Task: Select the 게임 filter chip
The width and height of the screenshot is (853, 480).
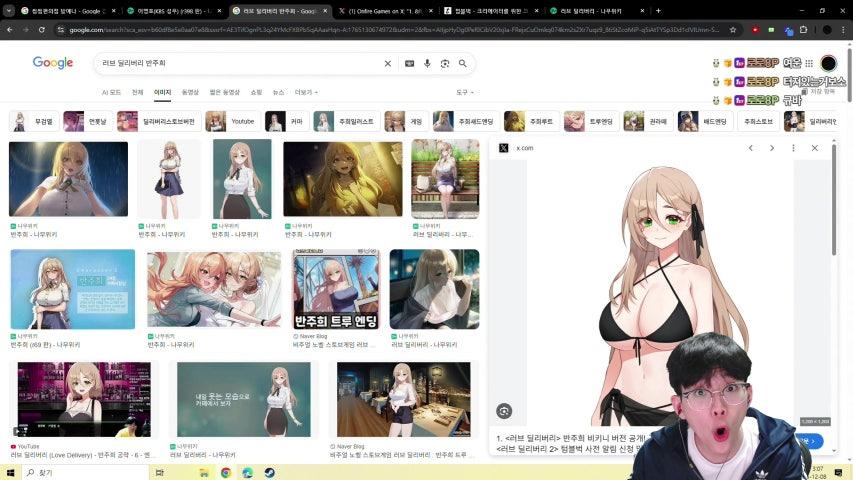Action: [406, 121]
